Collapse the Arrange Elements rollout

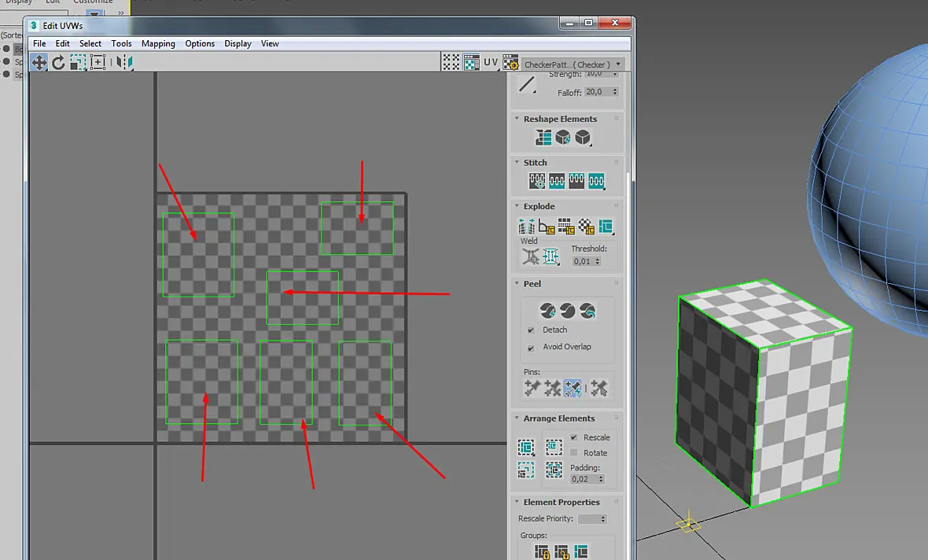pos(517,418)
